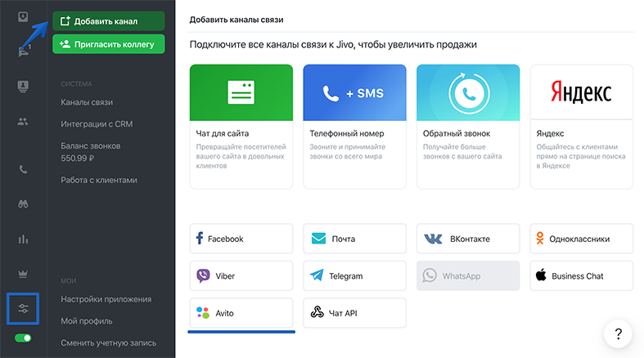Click the callback phone circle icon
This screenshot has height=358, width=644.
pos(469,93)
